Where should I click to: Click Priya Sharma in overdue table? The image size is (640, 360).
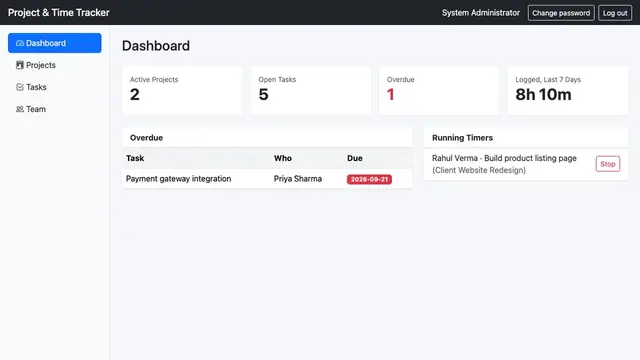(298, 179)
